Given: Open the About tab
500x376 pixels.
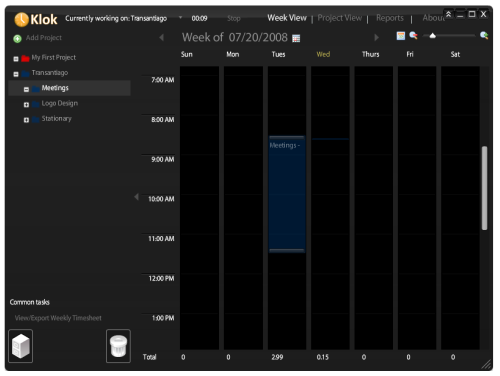Looking at the screenshot, I should point(433,18).
